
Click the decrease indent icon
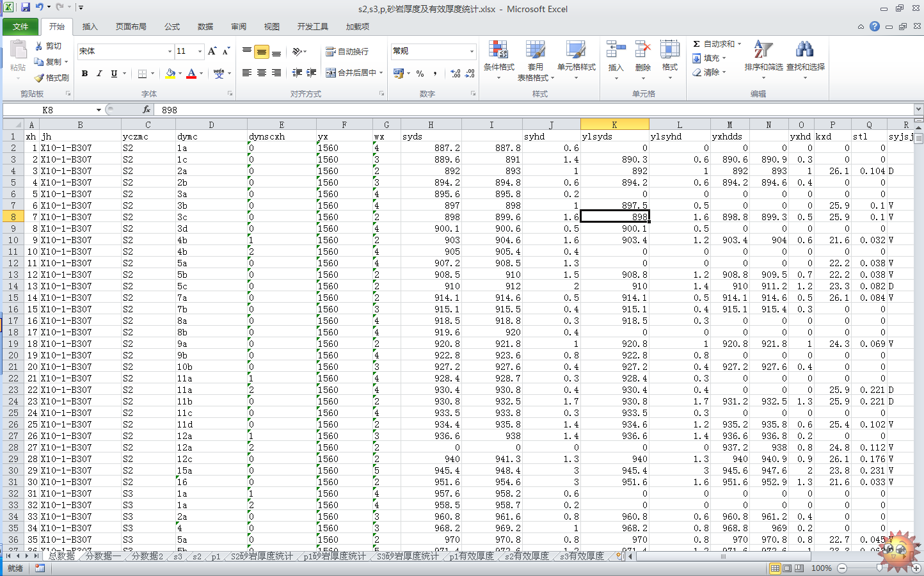point(297,73)
